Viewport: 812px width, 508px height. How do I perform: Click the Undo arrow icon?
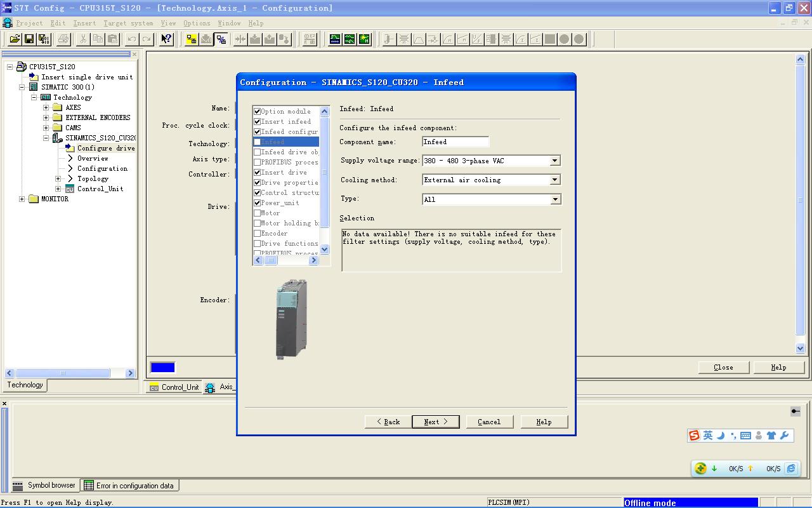(x=131, y=39)
